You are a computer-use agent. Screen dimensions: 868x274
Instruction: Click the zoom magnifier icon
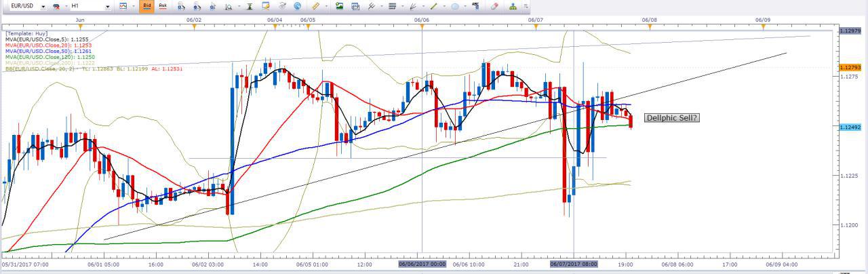[x=229, y=6]
